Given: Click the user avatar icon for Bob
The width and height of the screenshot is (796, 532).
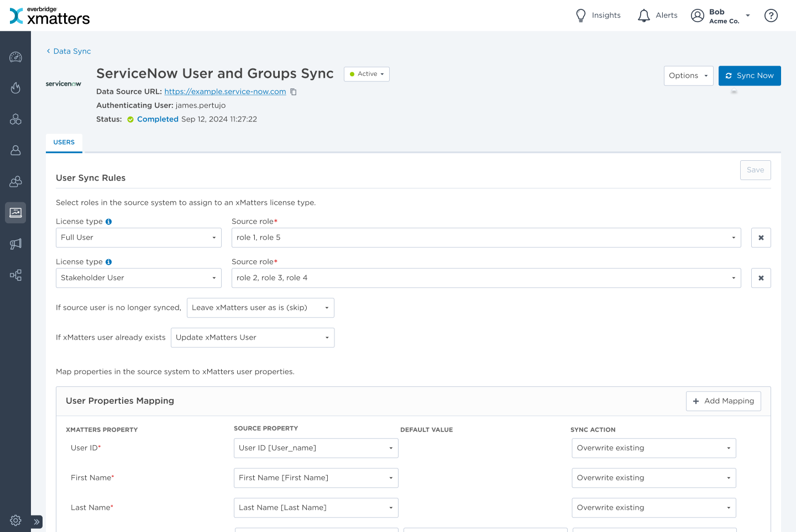Looking at the screenshot, I should tap(698, 15).
